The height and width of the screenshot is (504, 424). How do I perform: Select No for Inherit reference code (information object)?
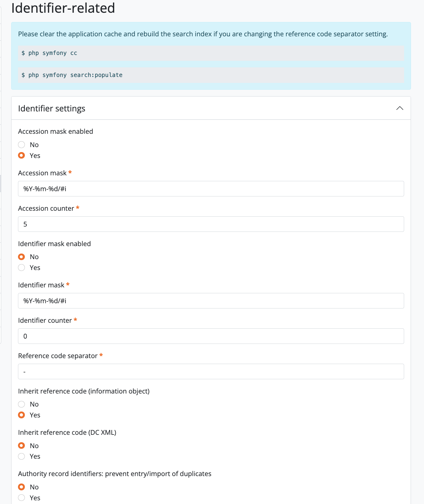coord(21,404)
